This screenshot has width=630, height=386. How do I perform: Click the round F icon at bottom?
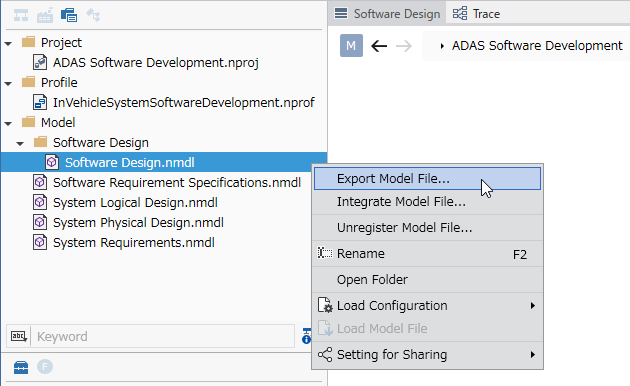[45, 367]
